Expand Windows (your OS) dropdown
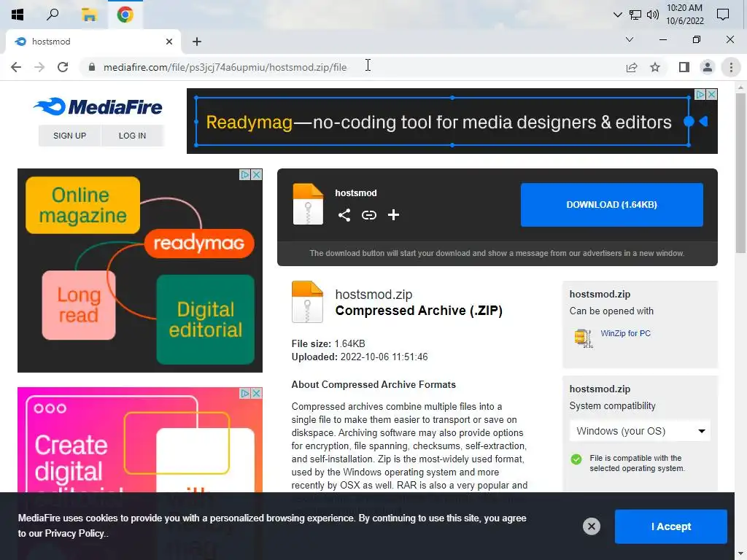This screenshot has width=747, height=560. click(640, 431)
